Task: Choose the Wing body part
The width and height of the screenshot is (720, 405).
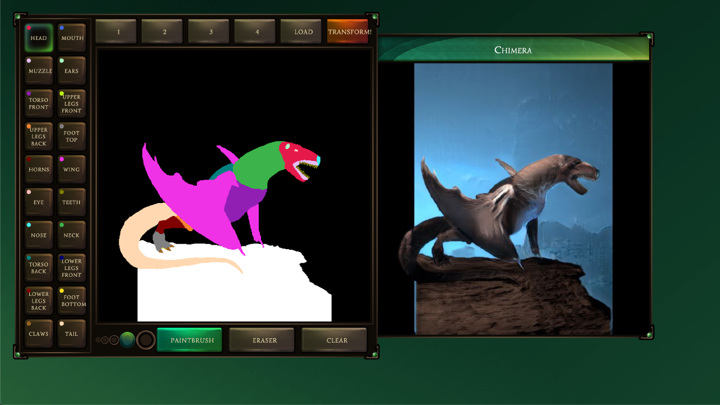Action: coord(72,169)
